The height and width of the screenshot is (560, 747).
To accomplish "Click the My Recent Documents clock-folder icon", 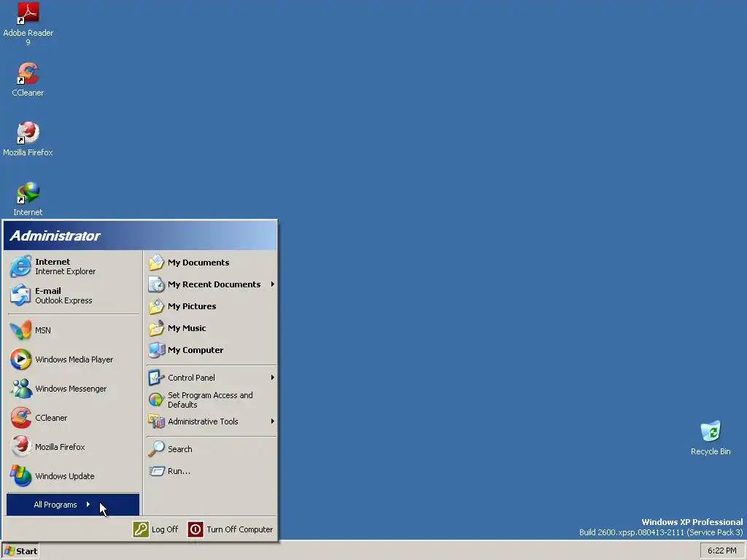I will [156, 284].
